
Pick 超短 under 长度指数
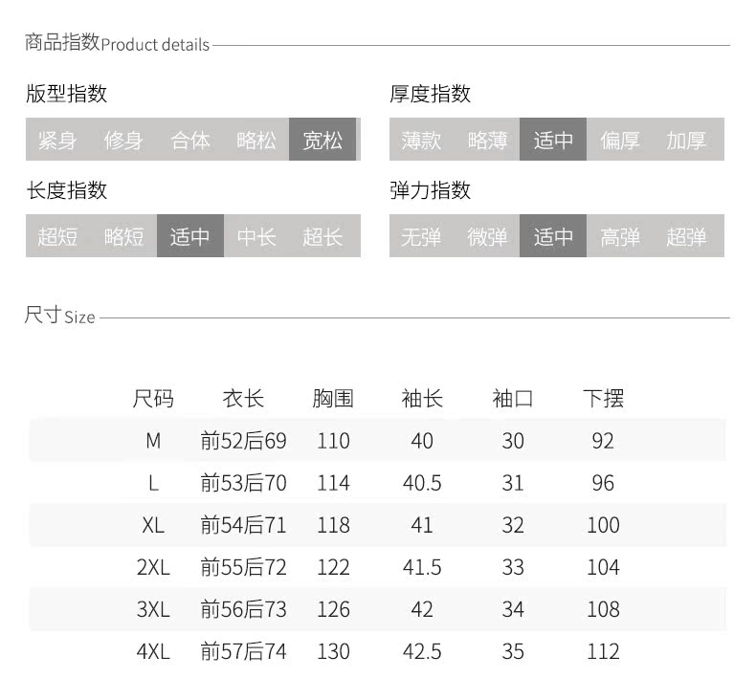tap(57, 236)
